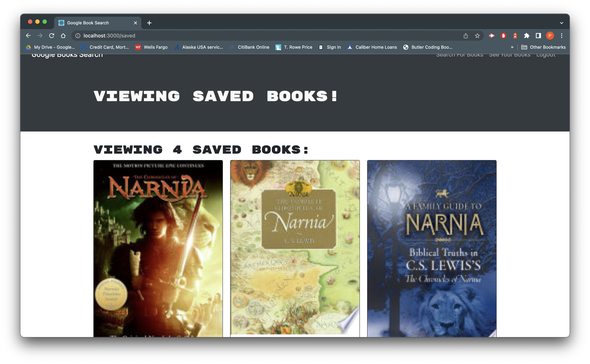Click See Your Books nav link

[510, 55]
